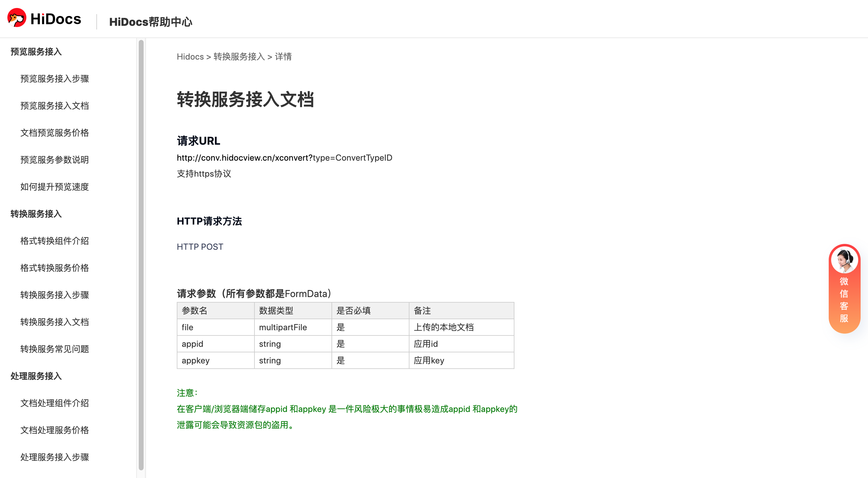Screen dimensions: 868x478
Task: Open the Hidocs breadcrumb link
Action: pos(190,57)
